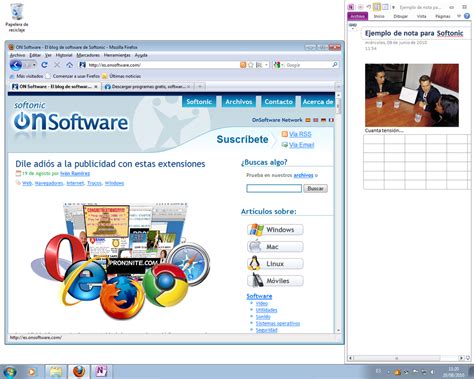
Task: Open the Navegadores tag link
Action: (x=49, y=183)
